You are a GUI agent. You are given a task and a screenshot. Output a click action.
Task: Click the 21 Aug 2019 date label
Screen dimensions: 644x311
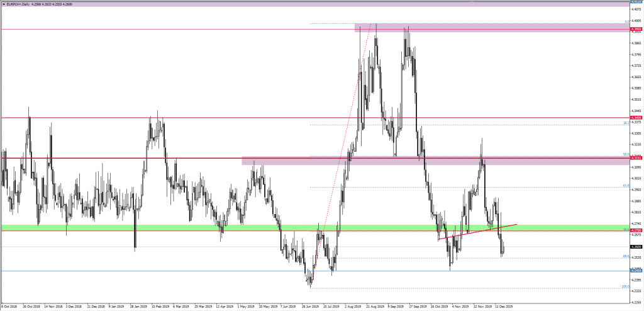coord(375,307)
